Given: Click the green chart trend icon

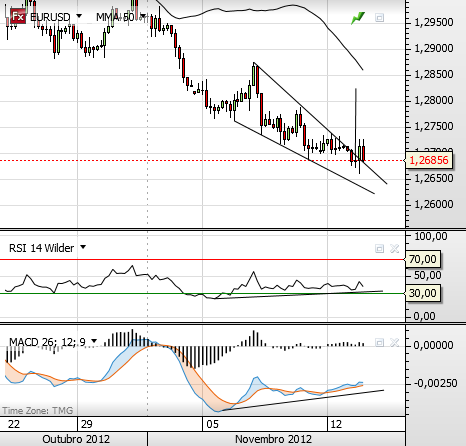Looking at the screenshot, I should (x=358, y=18).
